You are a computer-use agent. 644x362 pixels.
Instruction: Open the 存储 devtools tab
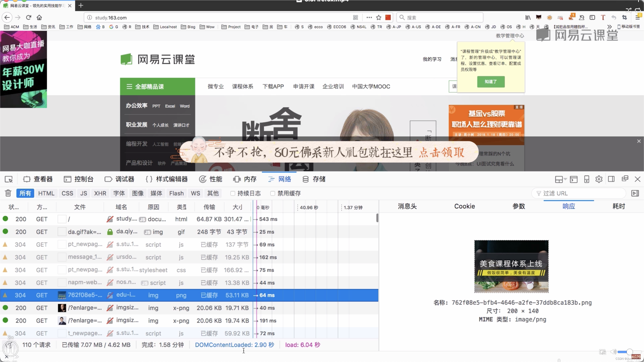314,179
